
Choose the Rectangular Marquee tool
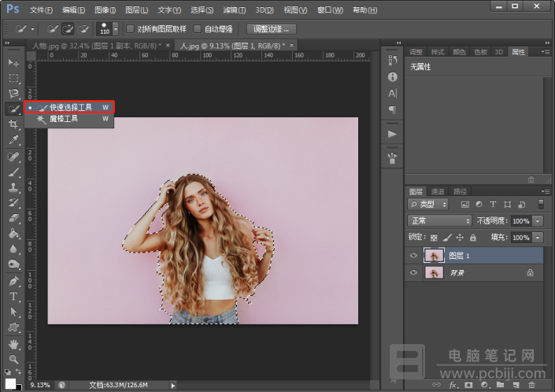coord(13,78)
